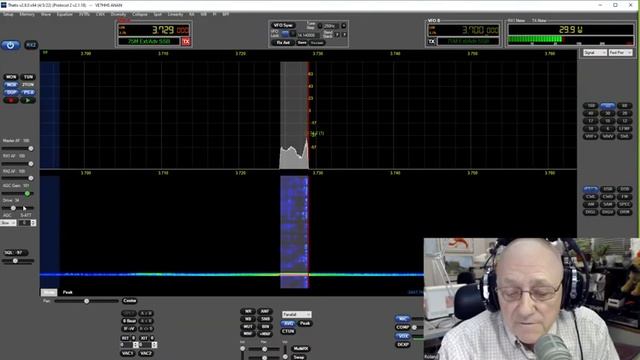
Task: Select the AM mode button
Action: click(590, 204)
